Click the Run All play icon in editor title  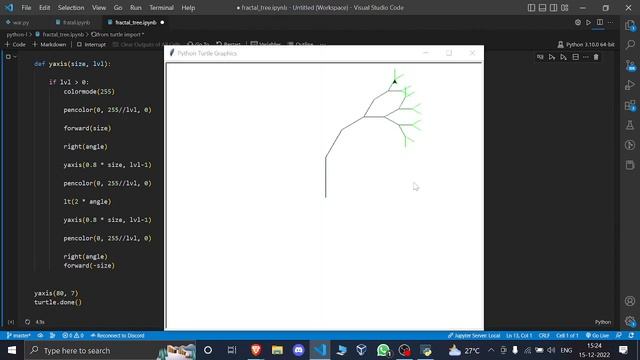pyautogui.click(x=589, y=22)
